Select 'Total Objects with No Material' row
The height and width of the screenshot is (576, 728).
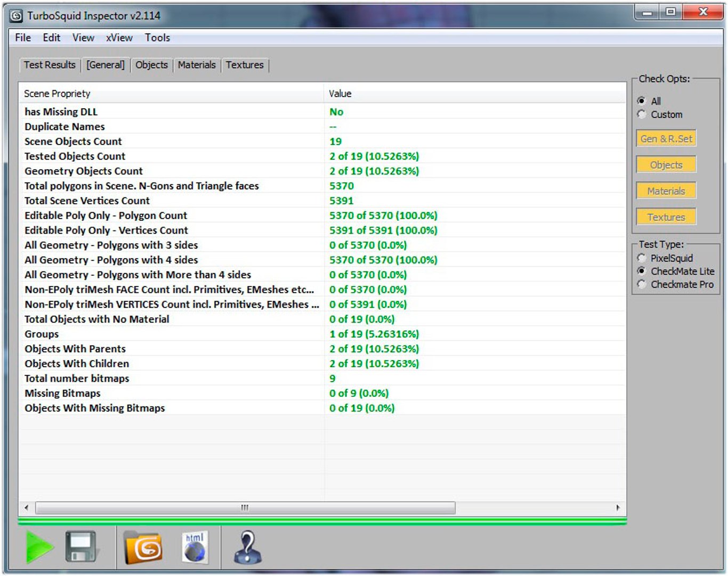[322, 319]
